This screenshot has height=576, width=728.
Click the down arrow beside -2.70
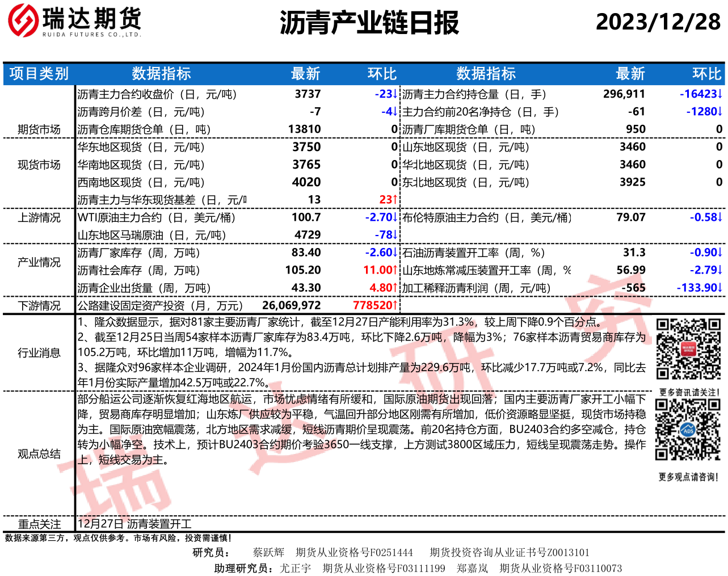coord(395,217)
